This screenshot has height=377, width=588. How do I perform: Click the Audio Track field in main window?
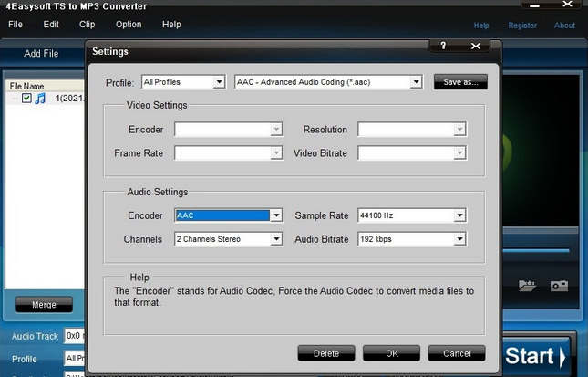(75, 336)
